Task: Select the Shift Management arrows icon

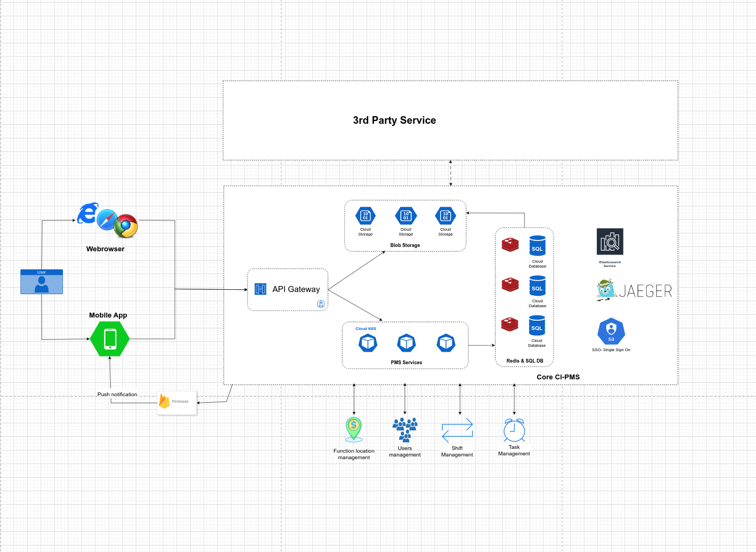Action: (x=457, y=430)
